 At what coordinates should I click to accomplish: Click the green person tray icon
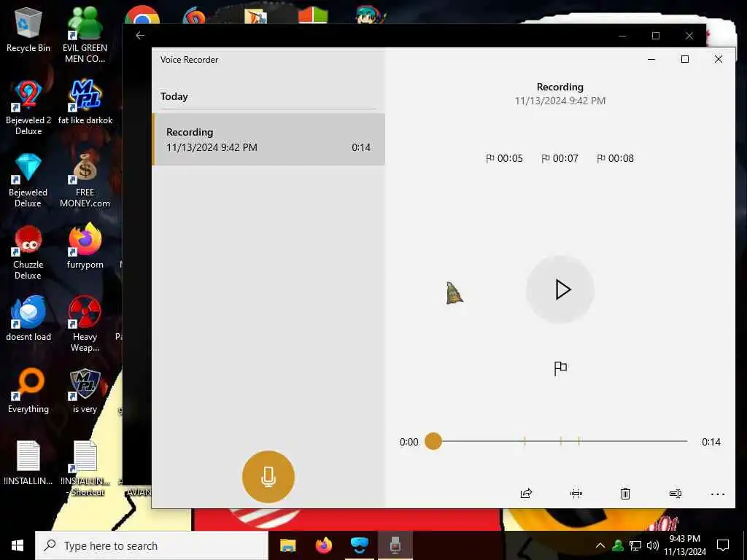coord(618,545)
